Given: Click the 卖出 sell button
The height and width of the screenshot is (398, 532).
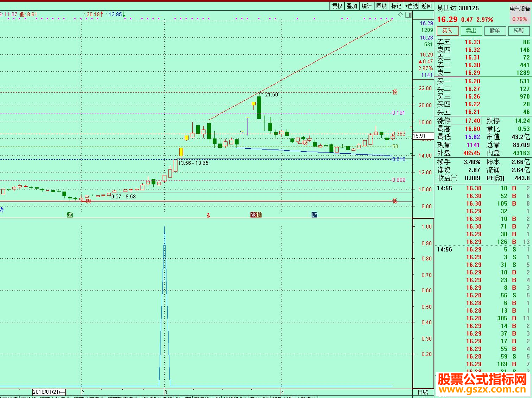Looking at the screenshot, I should click(471, 31).
